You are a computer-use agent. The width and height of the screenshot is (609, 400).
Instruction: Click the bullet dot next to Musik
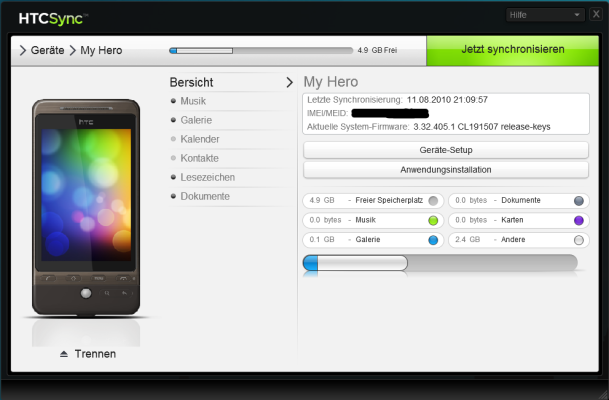coord(173,101)
